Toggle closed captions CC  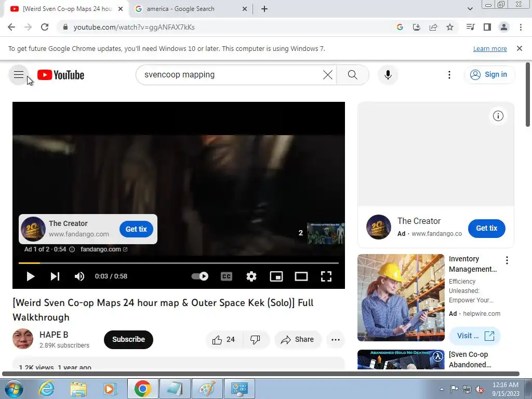227,276
